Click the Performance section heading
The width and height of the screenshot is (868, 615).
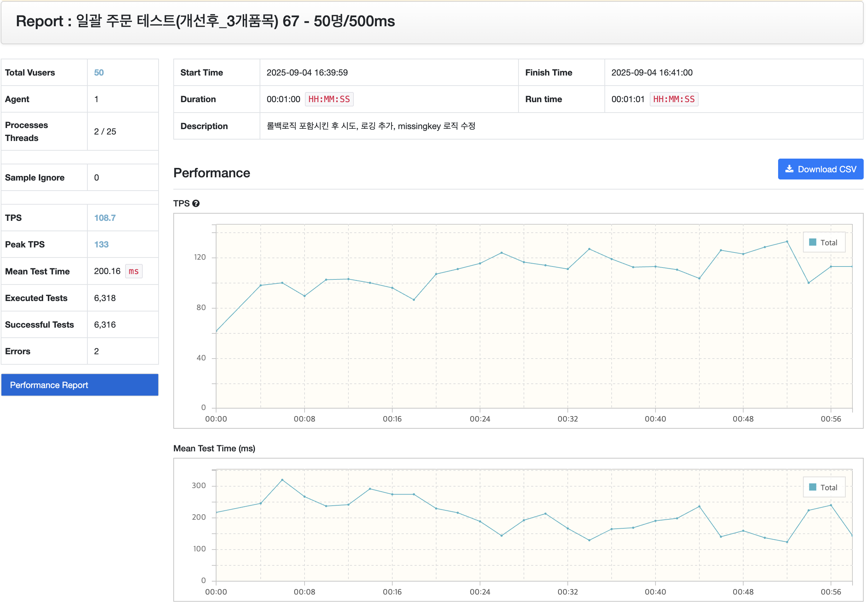coord(211,173)
